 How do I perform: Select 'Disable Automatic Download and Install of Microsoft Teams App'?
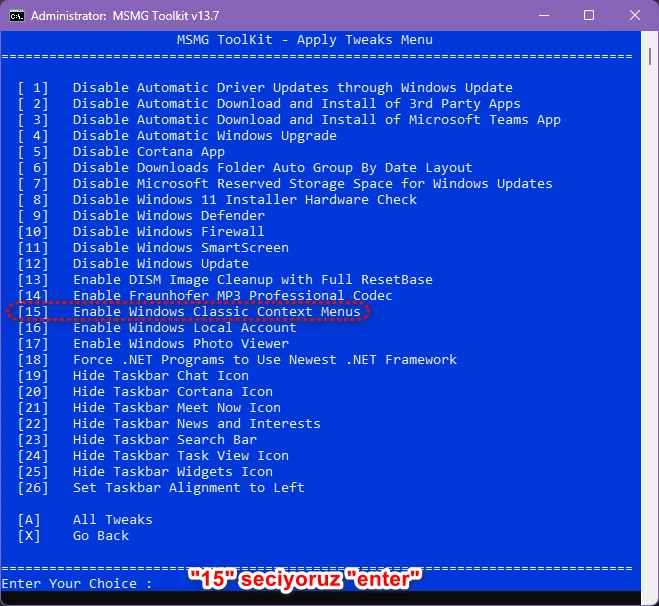pyautogui.click(x=316, y=120)
